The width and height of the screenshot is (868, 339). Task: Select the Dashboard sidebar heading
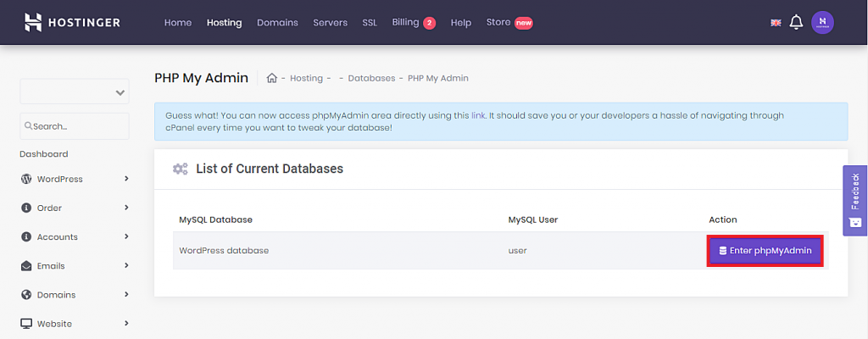pos(44,154)
